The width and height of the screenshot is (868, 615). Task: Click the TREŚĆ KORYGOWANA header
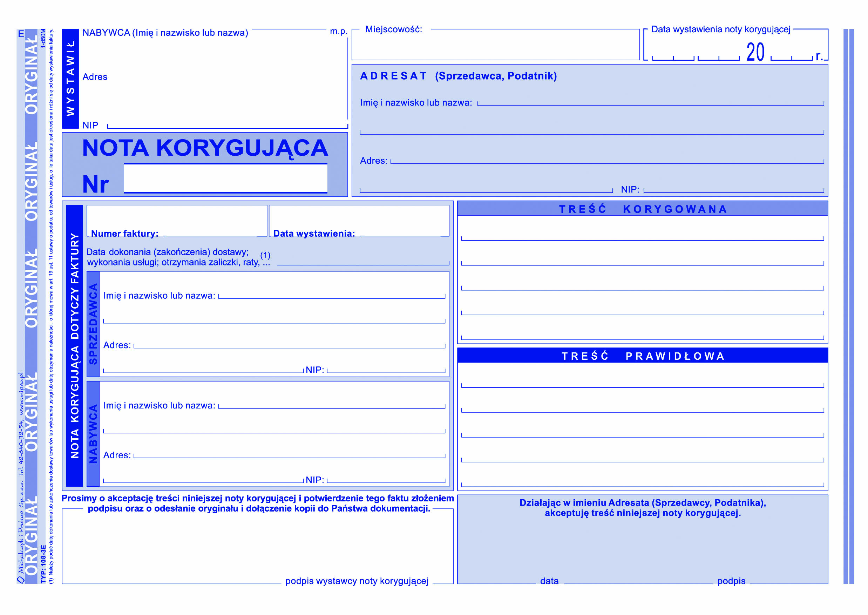click(644, 209)
